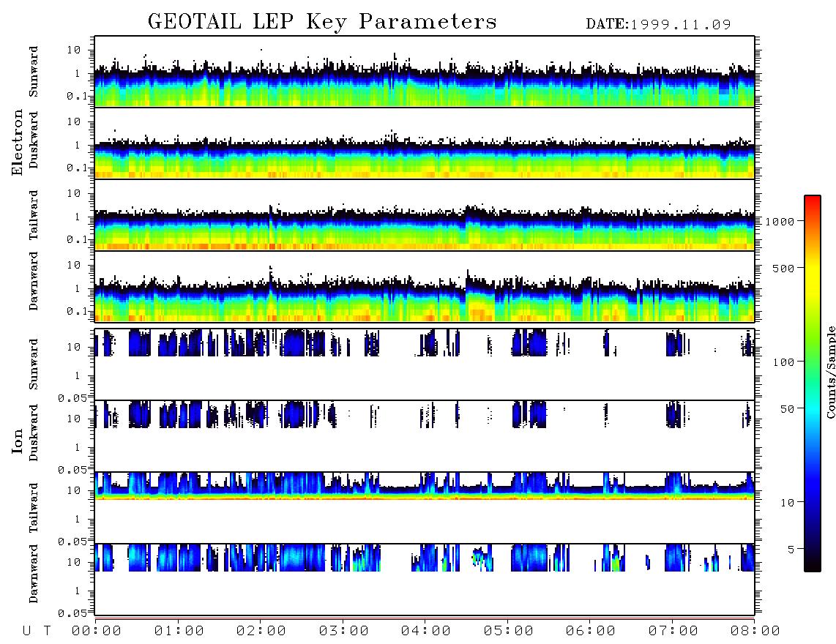
Task: Click the vertical Ion group label
Action: pyautogui.click(x=18, y=441)
